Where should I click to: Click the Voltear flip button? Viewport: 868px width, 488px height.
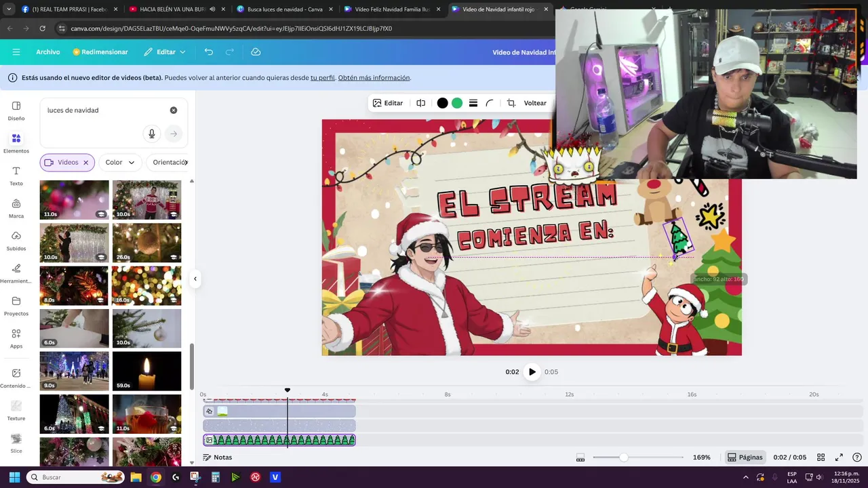point(535,103)
